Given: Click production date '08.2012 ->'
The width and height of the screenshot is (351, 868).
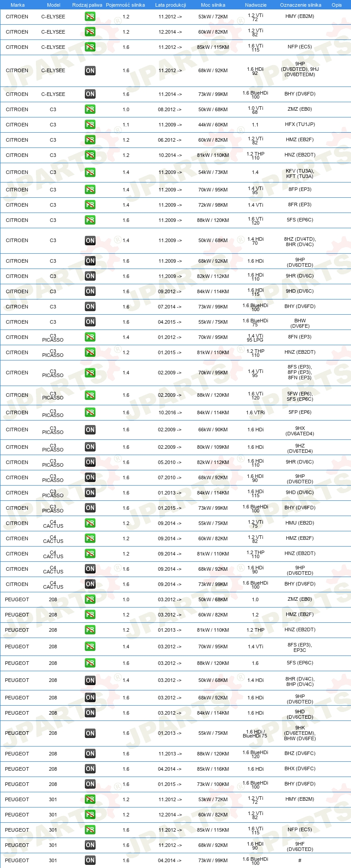Looking at the screenshot, I should tap(170, 110).
